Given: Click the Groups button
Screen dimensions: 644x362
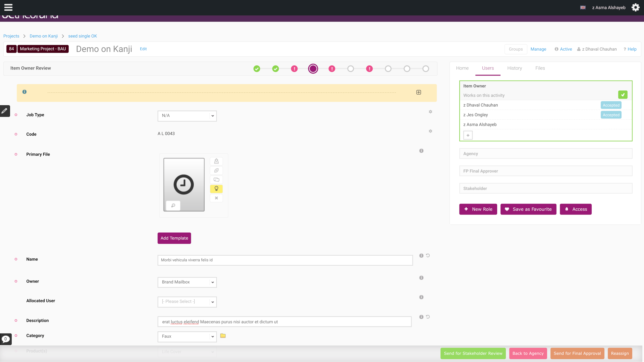Looking at the screenshot, I should [x=516, y=49].
